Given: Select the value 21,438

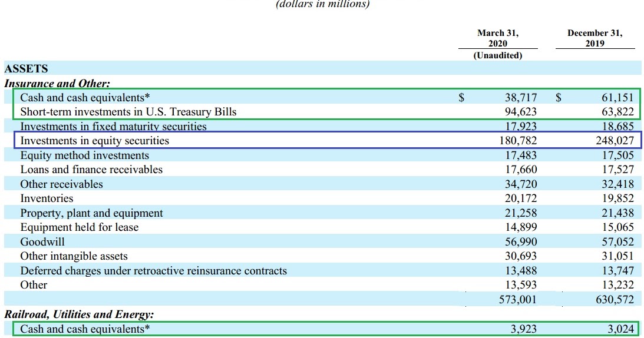Looking at the screenshot, I should click(x=617, y=213).
